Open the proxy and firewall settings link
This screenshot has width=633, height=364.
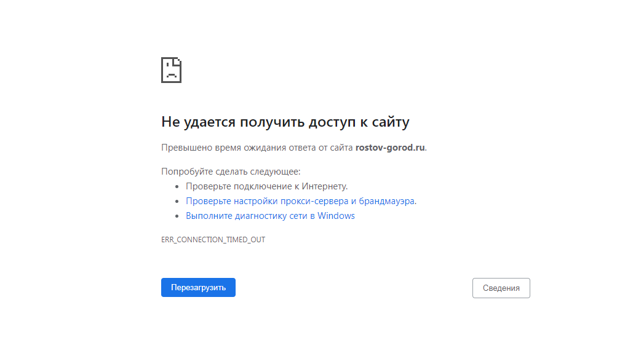(300, 201)
